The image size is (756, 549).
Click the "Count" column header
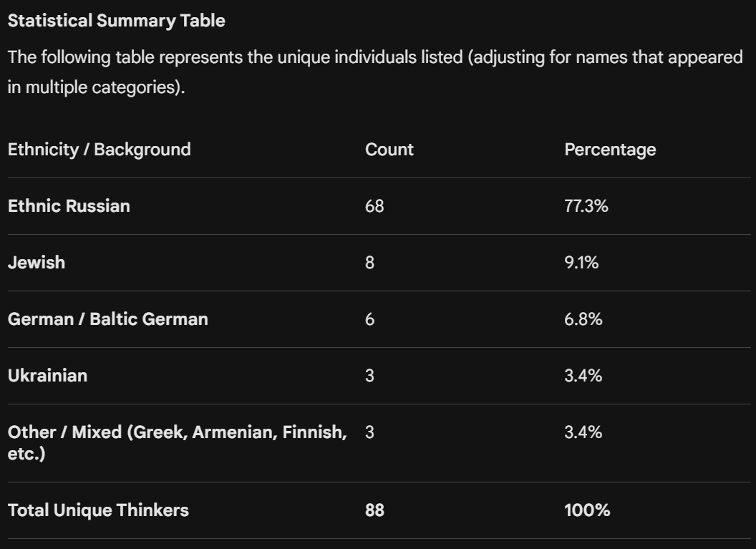[x=389, y=150]
